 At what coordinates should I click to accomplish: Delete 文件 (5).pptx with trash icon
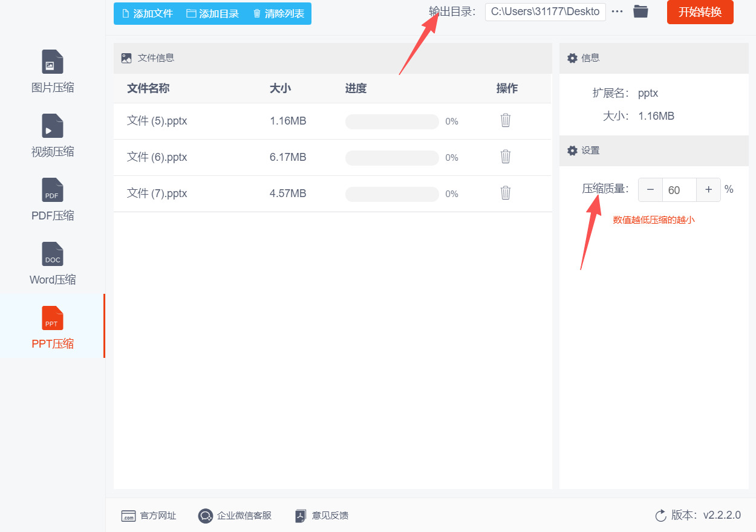506,120
